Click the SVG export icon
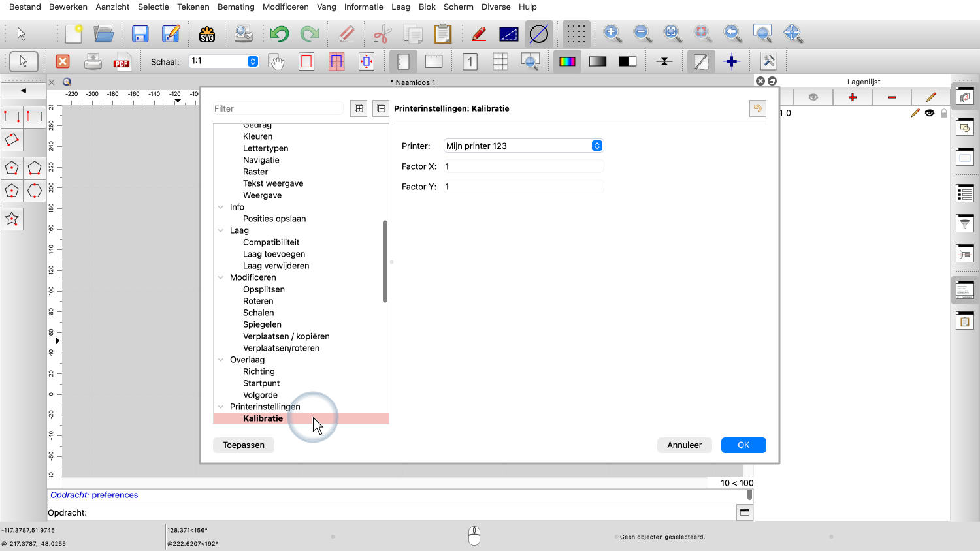This screenshot has height=551, width=980. [207, 34]
